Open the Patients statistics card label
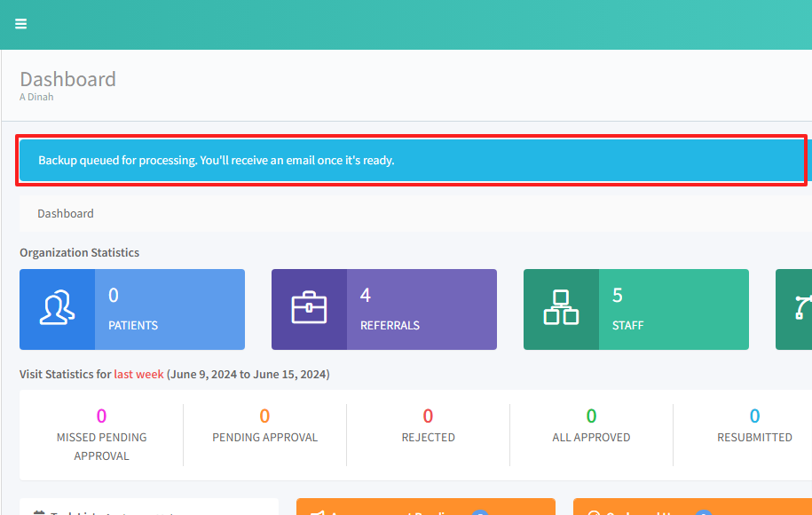The height and width of the screenshot is (515, 812). [133, 326]
